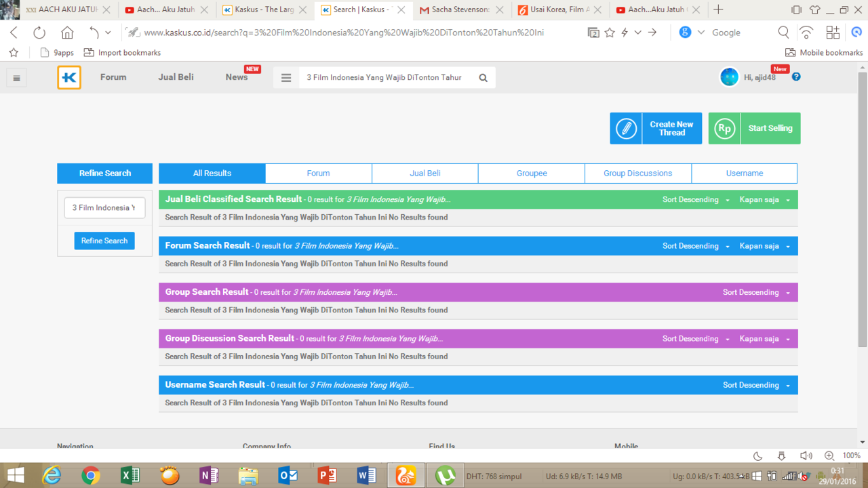Open Mobile bookmarks in bookmarks bar

pos(824,53)
